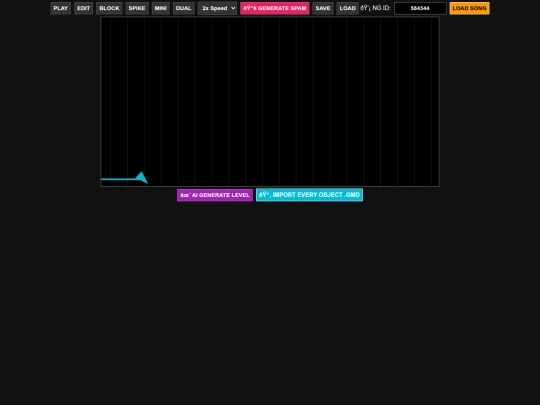This screenshot has height=405, width=540.
Task: Click IMPORT EVERY OBJECT .GMD button
Action: [309, 195]
